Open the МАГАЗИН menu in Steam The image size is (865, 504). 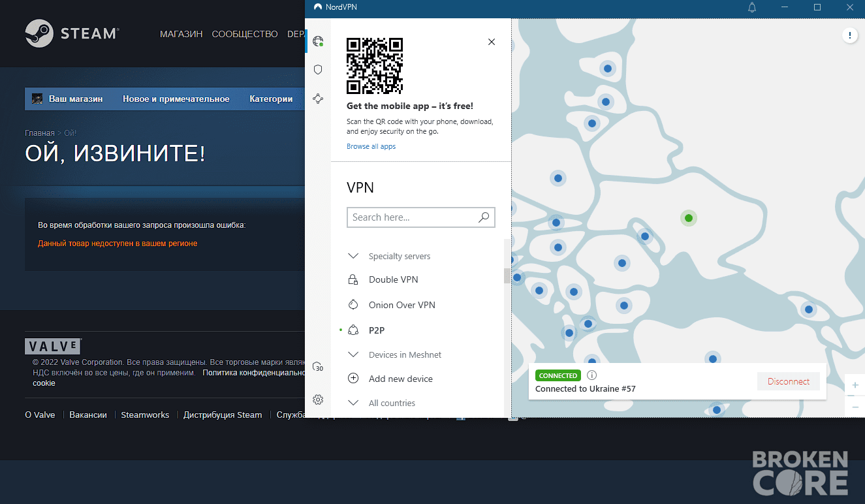181,34
